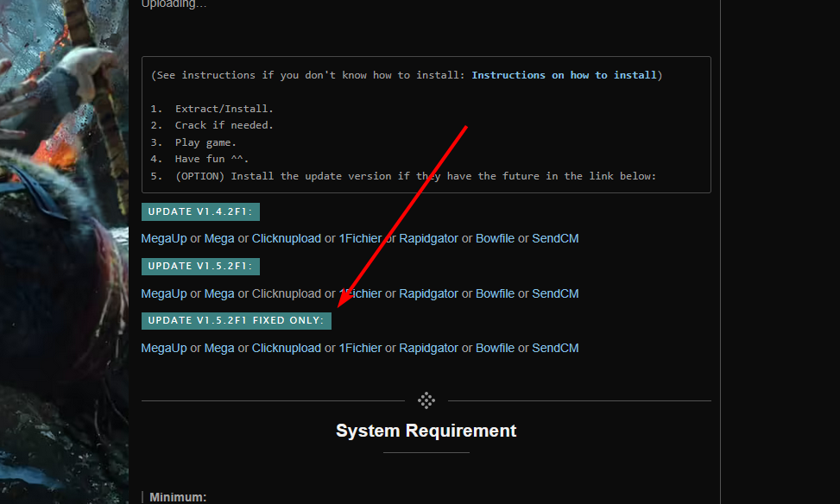The image size is (840, 504).
Task: Open Mega link under v1.5.2f1 Fixed Only
Action: click(219, 348)
